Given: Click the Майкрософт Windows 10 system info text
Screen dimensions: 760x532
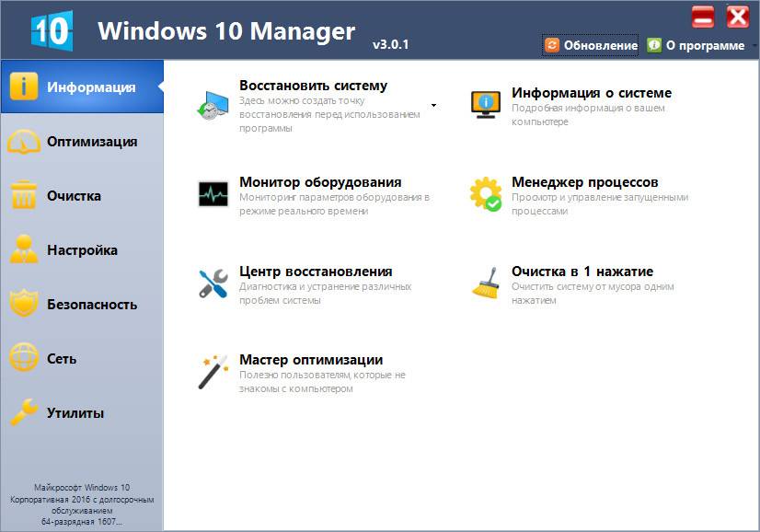Looking at the screenshot, I should 82,504.
